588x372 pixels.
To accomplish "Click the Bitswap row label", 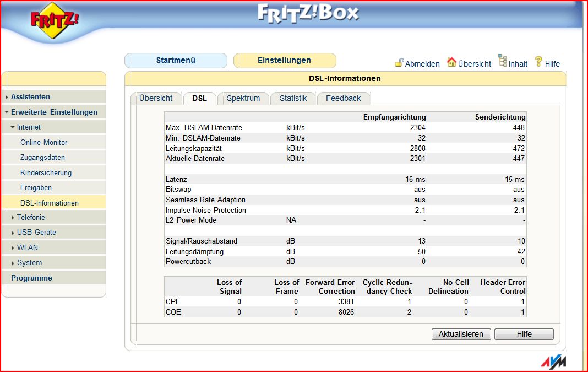I will coord(178,190).
